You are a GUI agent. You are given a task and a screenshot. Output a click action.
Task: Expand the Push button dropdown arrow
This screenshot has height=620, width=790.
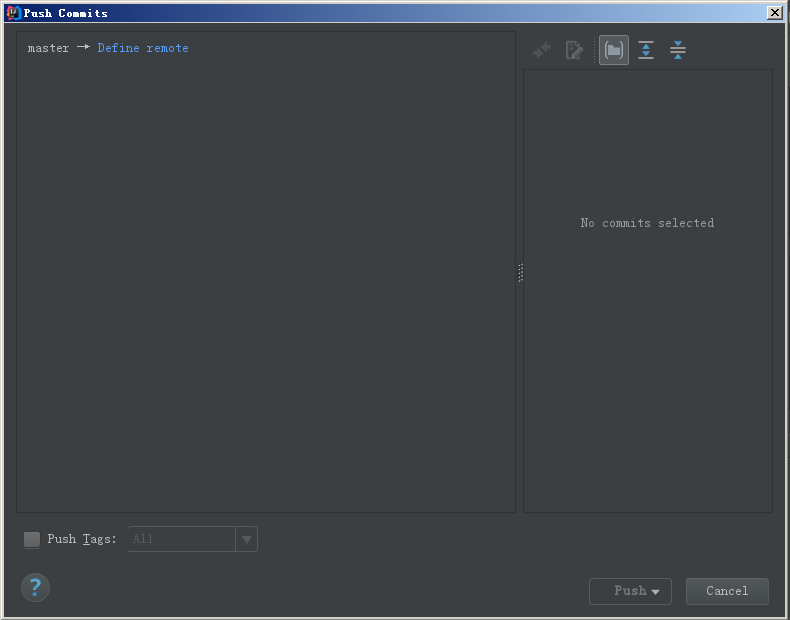pyautogui.click(x=655, y=592)
